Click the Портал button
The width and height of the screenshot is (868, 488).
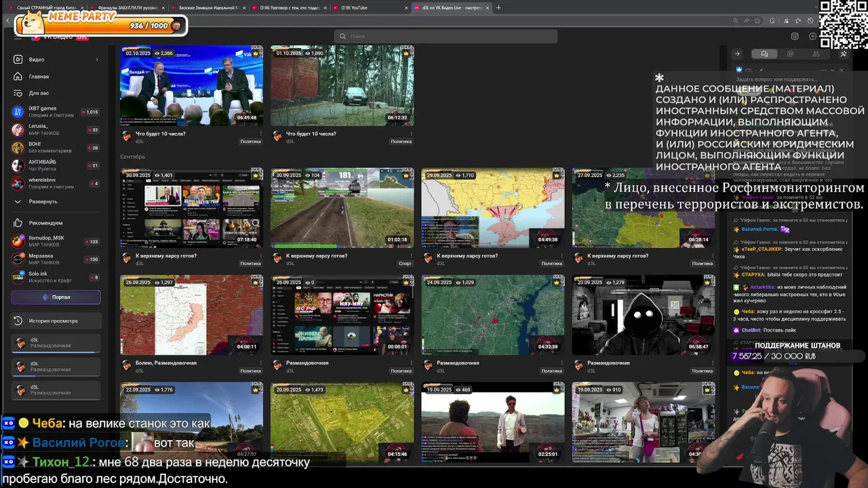click(x=56, y=297)
